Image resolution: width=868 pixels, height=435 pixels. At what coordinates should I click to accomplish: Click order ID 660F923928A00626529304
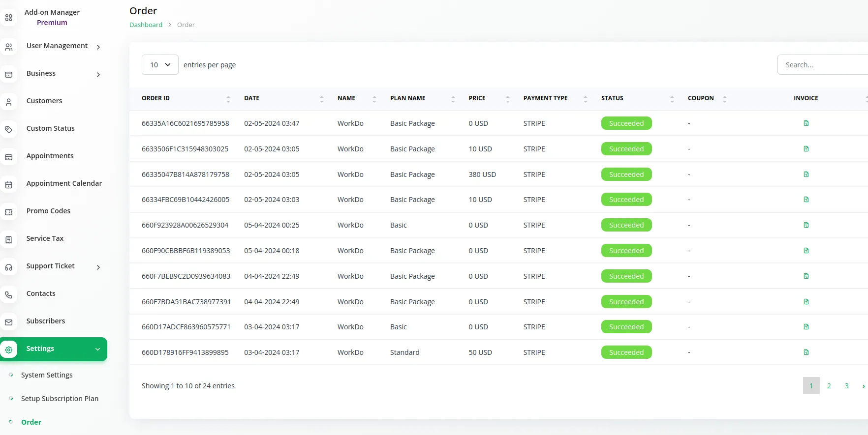[x=185, y=225]
